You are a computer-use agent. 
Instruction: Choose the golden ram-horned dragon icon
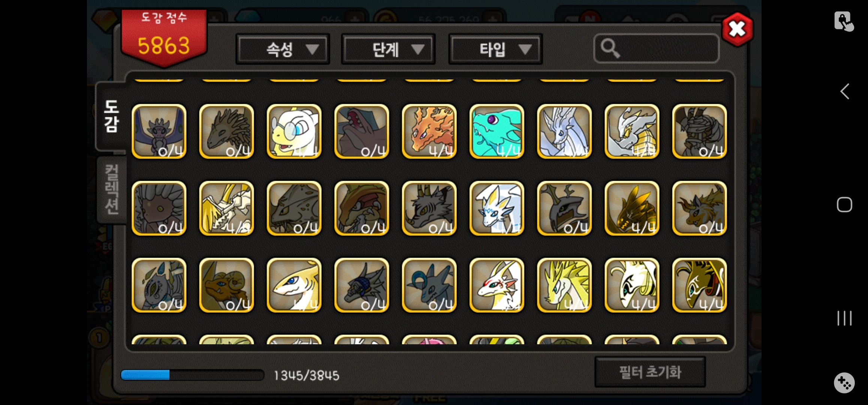click(x=226, y=285)
